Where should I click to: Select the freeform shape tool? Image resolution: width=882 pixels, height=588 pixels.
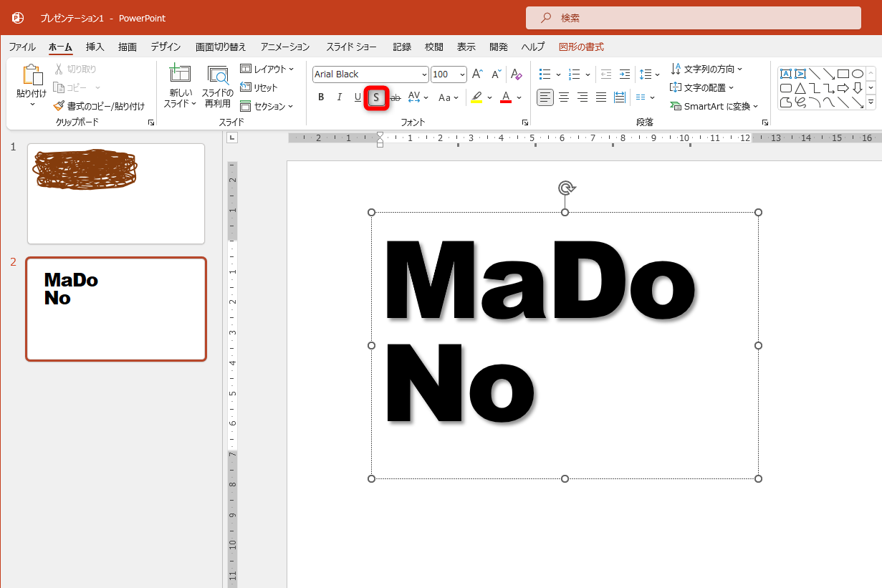[x=786, y=102]
